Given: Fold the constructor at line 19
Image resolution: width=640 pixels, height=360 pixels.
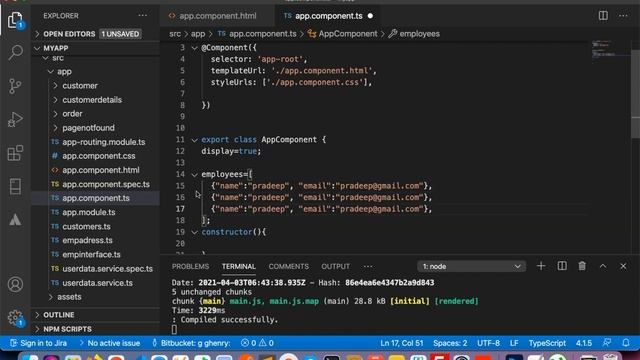Looking at the screenshot, I should pyautogui.click(x=195, y=232).
